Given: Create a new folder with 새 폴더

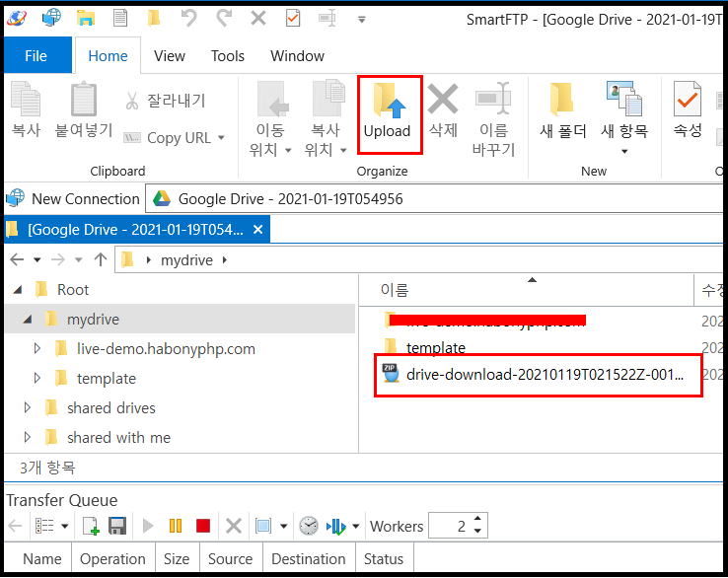Looking at the screenshot, I should [x=562, y=111].
